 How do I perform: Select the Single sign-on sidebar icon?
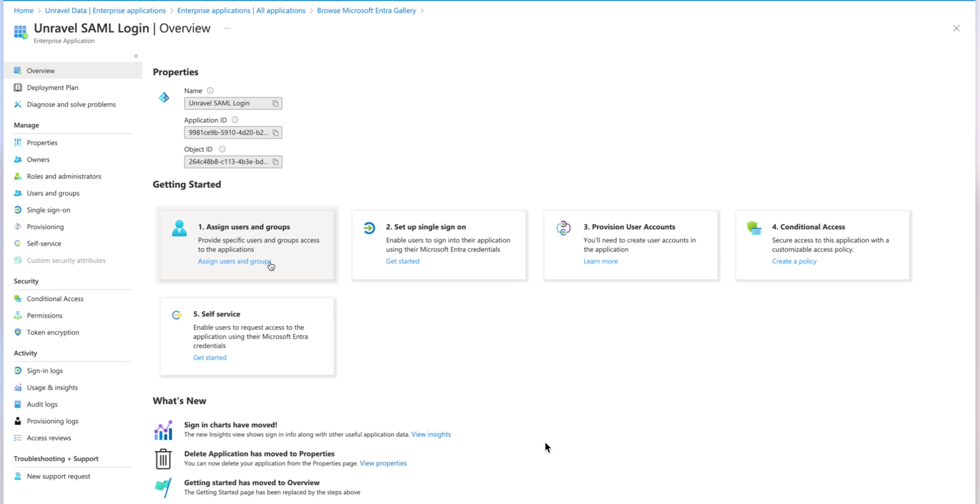[x=17, y=210]
